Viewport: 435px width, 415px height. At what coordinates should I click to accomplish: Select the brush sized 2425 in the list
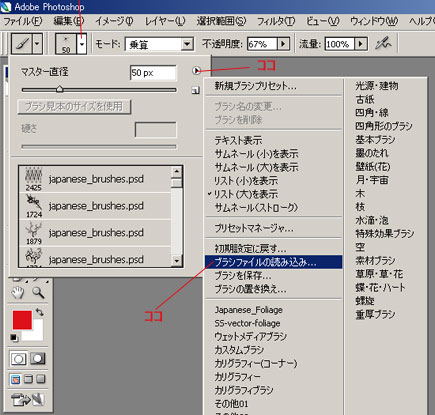click(95, 179)
